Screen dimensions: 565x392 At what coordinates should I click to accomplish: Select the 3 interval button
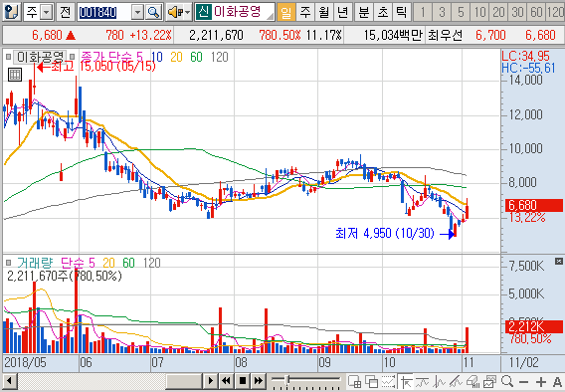442,12
